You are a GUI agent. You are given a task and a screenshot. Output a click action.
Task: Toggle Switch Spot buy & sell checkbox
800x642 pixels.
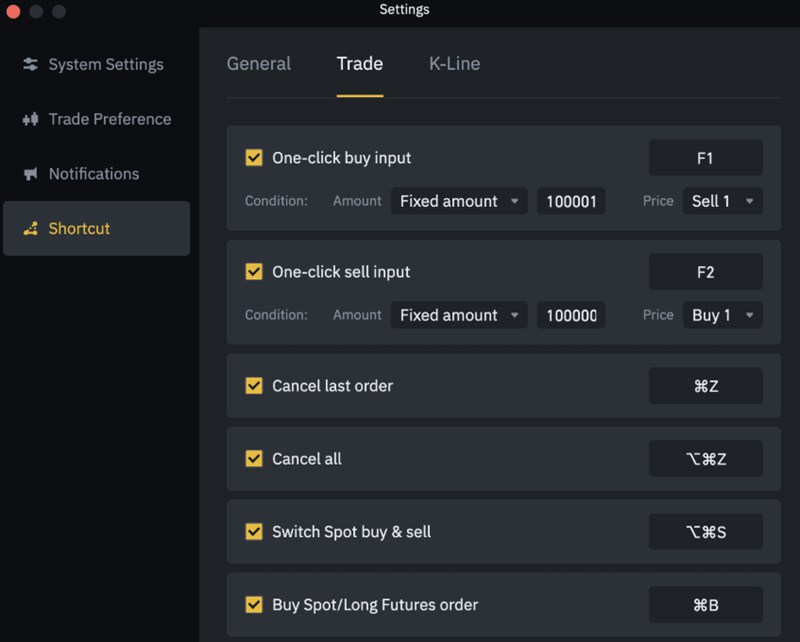tap(254, 532)
